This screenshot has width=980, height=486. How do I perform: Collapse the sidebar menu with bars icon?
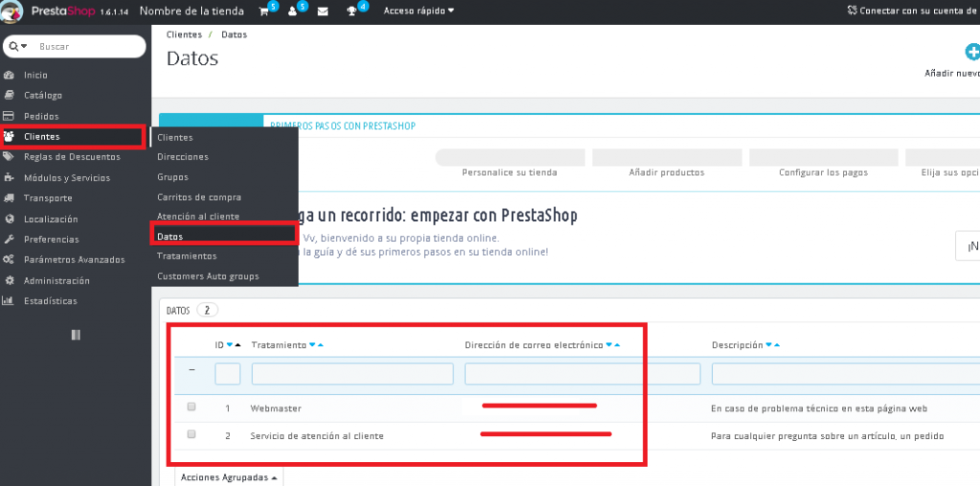pyautogui.click(x=76, y=335)
